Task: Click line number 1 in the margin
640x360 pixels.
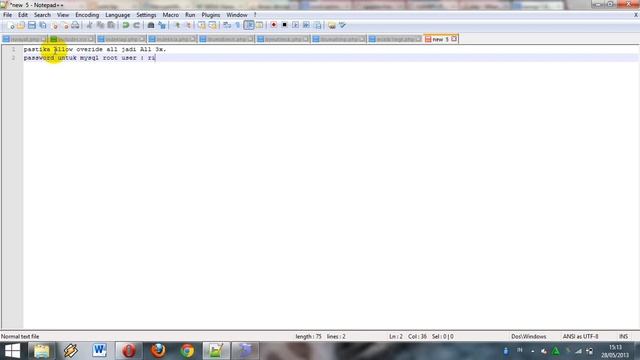Action: [13, 49]
